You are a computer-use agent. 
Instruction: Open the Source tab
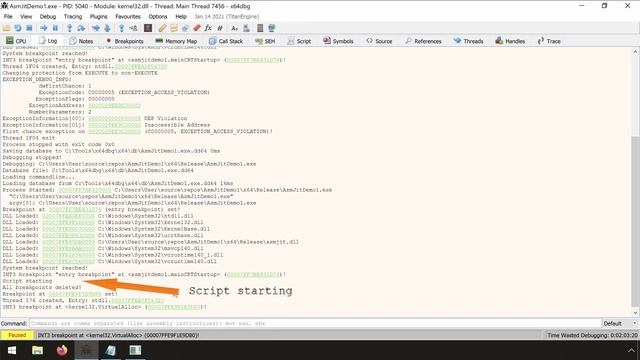coord(379,41)
